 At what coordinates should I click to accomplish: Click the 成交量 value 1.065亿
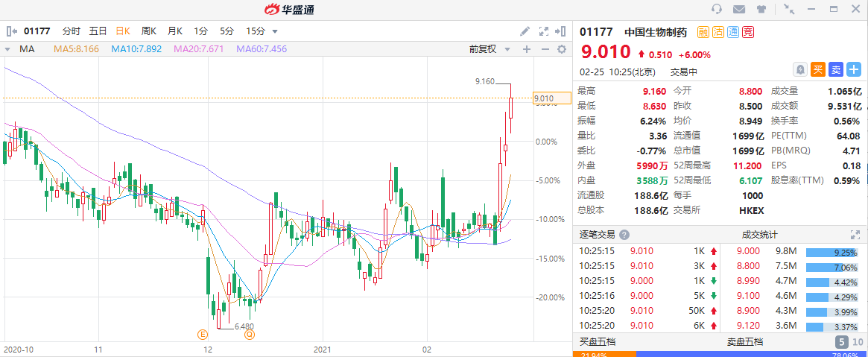pyautogui.click(x=844, y=91)
